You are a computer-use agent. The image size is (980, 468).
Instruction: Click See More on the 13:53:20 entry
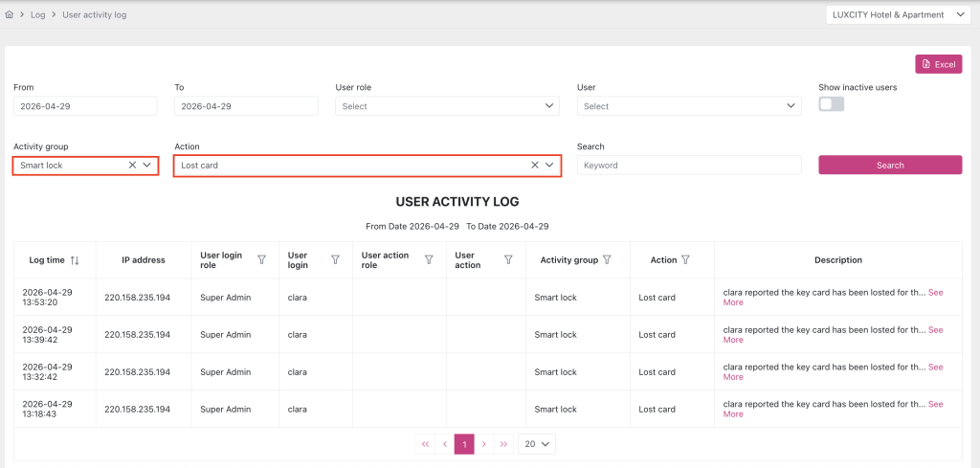935,292
